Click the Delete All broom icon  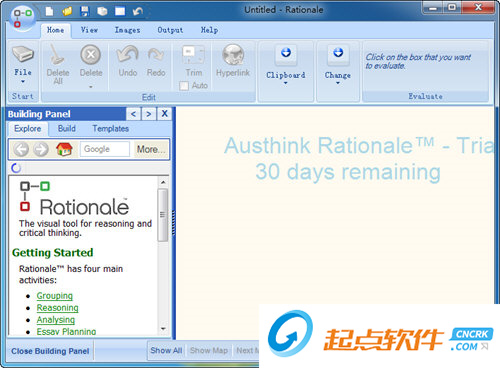pyautogui.click(x=57, y=54)
